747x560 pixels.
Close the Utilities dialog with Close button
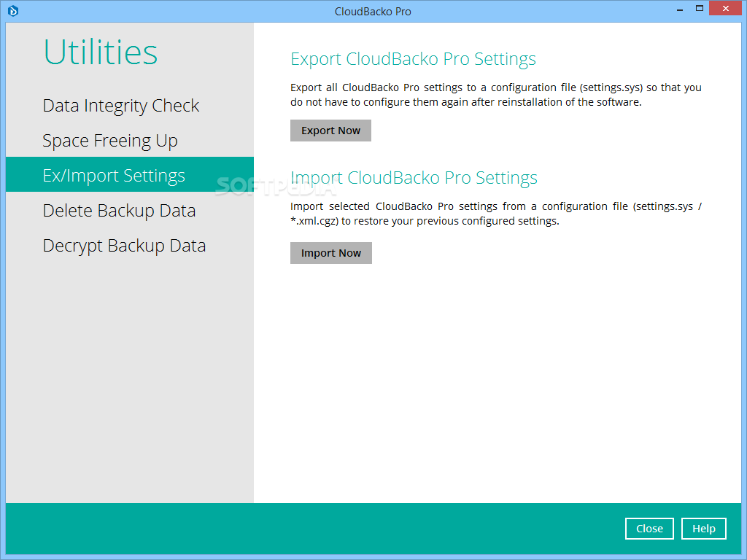click(x=649, y=529)
